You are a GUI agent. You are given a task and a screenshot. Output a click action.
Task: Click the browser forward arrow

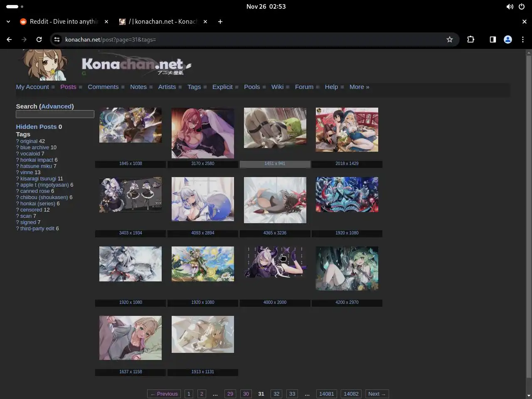(24, 39)
